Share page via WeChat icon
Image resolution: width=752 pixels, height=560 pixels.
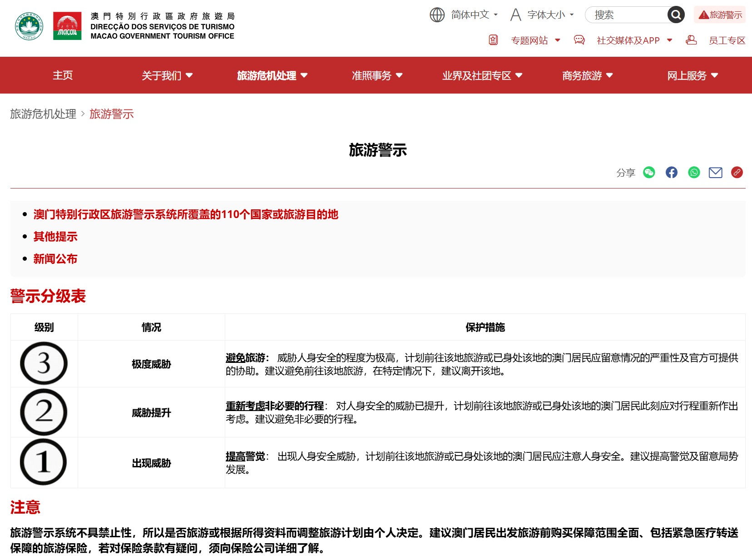coord(649,173)
